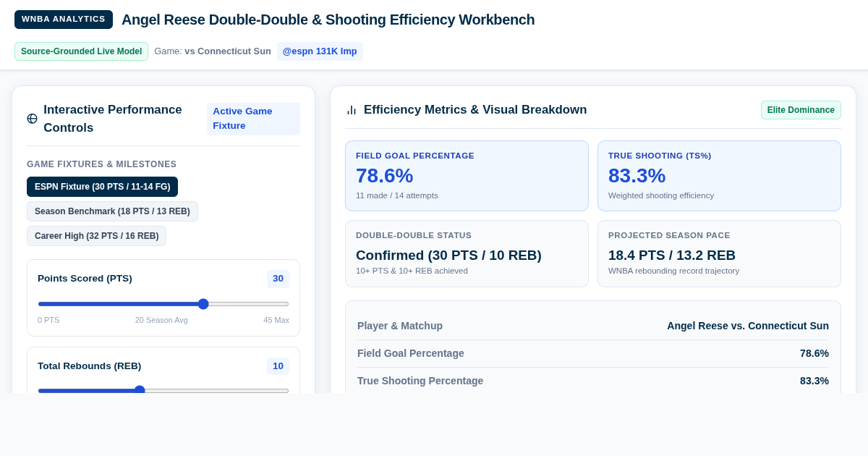
Task: Click the 'Weighted shooting efficiency' caption
Action: (x=661, y=195)
